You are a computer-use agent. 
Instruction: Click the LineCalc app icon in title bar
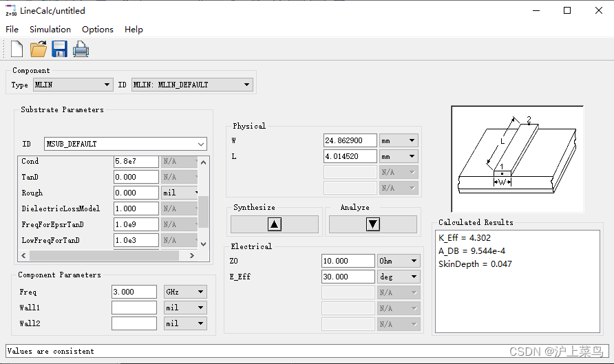tap(10, 10)
